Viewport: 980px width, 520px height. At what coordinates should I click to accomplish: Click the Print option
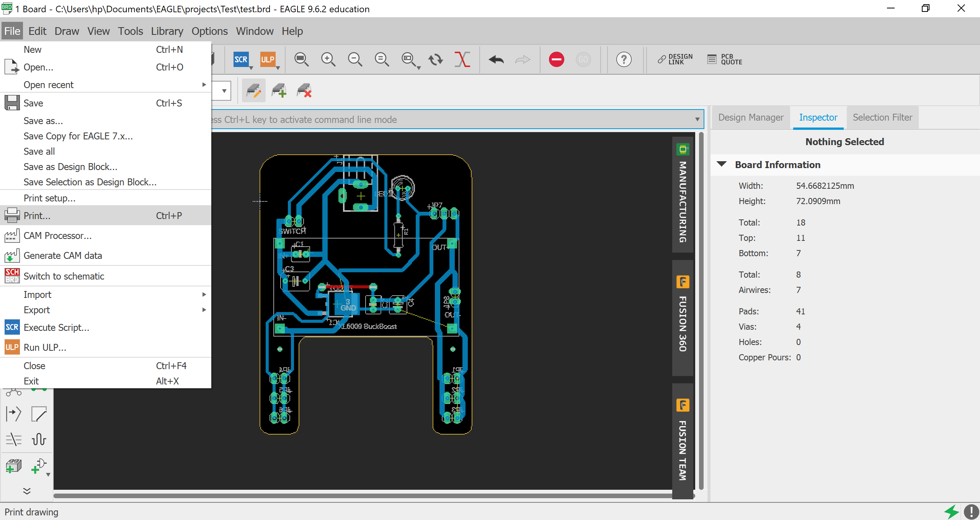click(x=36, y=215)
